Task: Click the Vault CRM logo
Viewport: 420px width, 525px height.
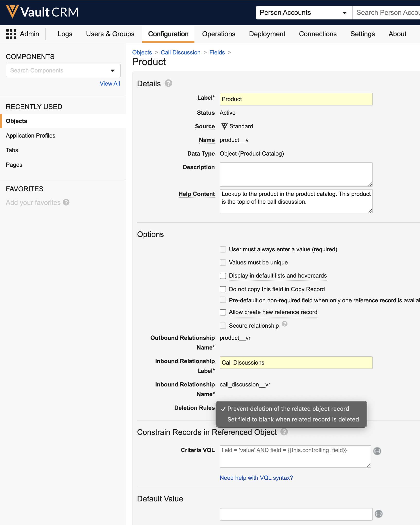Action: tap(42, 12)
